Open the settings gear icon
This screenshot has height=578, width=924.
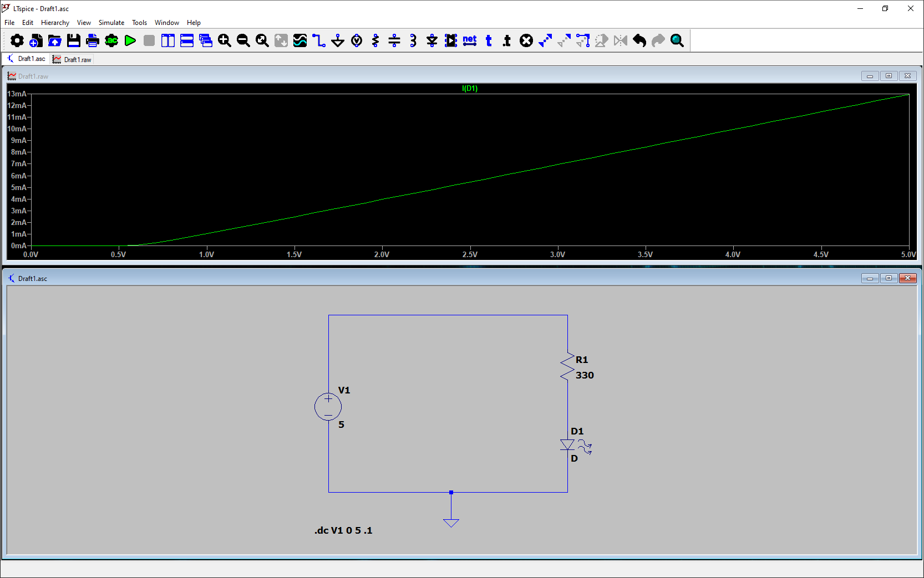(x=17, y=40)
